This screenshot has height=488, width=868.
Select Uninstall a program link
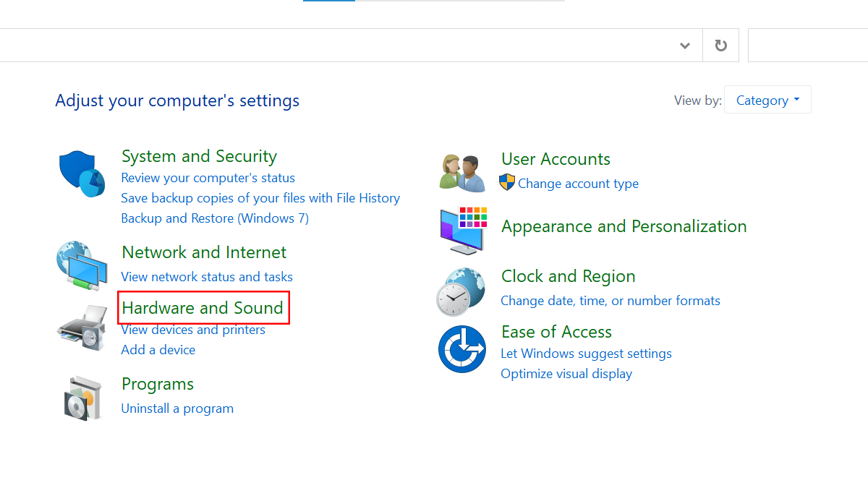pos(177,408)
